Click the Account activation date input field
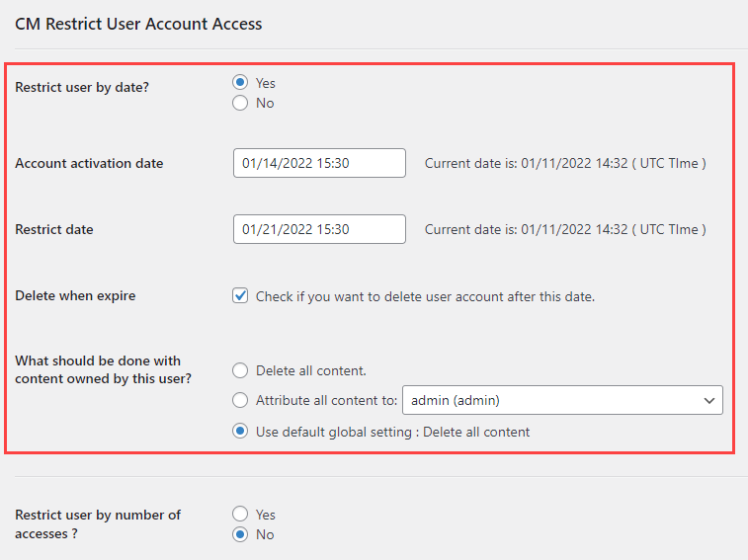This screenshot has width=748, height=560. (319, 163)
